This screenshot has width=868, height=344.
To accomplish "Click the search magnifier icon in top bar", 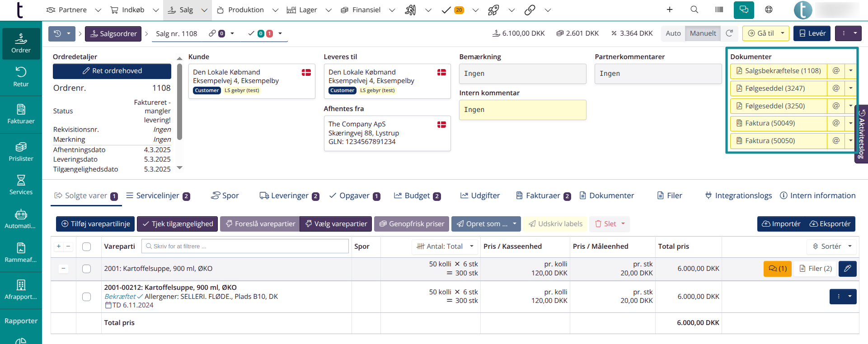I will click(694, 9).
